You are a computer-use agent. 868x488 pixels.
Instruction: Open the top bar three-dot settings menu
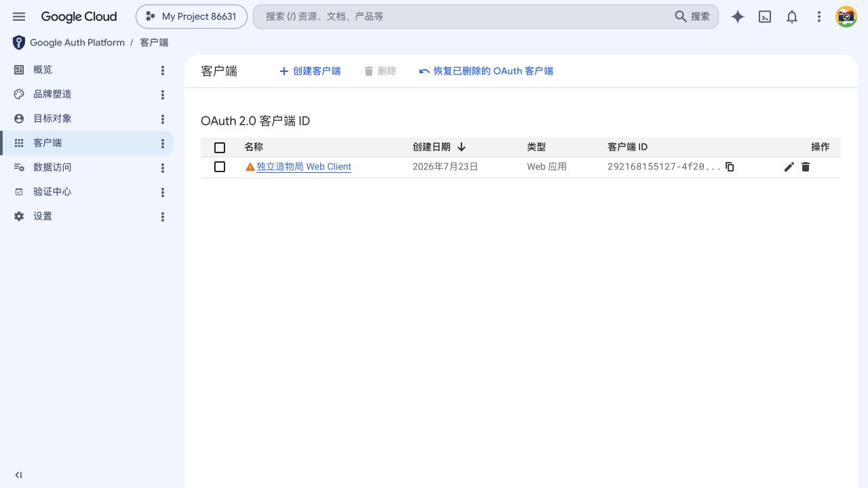[x=819, y=17]
